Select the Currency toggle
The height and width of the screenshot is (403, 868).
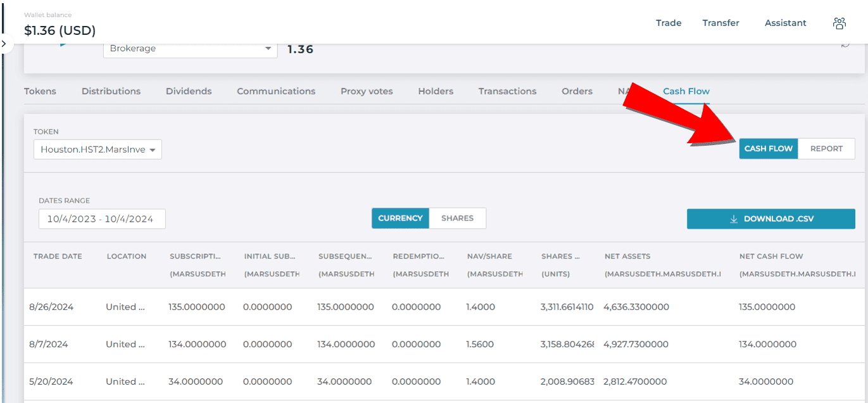pyautogui.click(x=400, y=218)
